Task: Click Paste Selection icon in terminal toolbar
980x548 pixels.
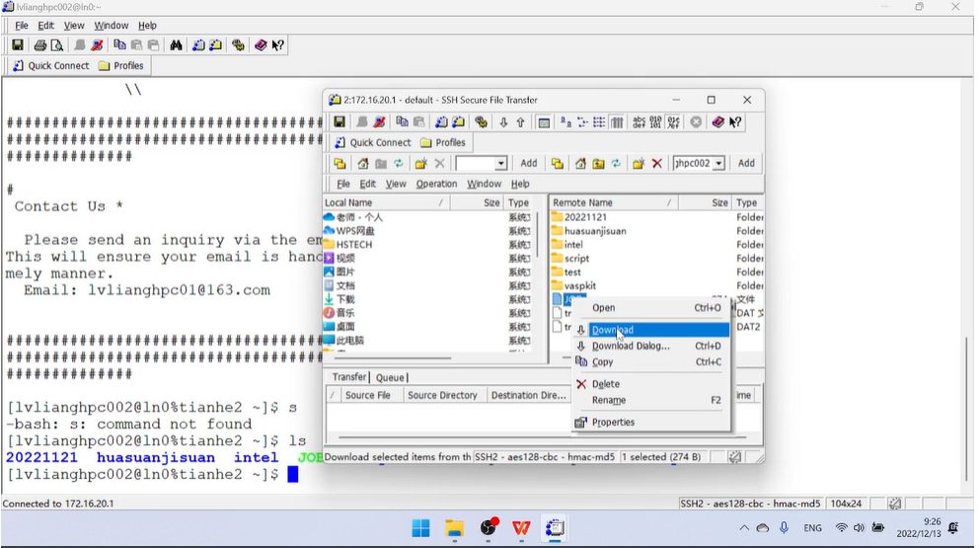Action: point(153,45)
